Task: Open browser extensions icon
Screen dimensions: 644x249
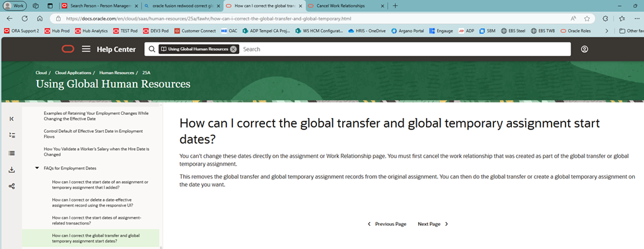Action: [605, 18]
